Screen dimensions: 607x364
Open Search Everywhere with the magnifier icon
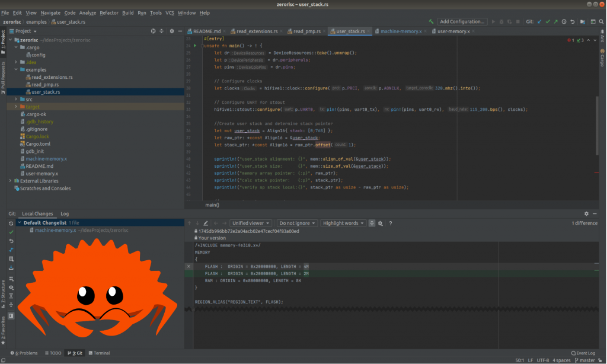click(600, 21)
